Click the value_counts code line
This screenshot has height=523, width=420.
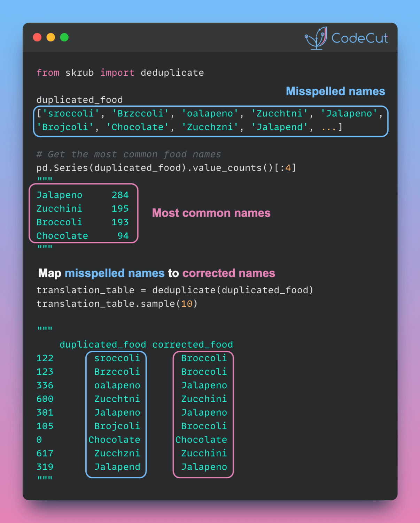point(166,168)
